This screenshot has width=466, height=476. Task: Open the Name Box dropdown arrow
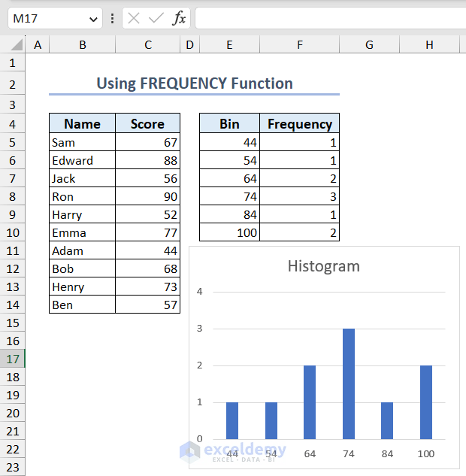click(x=93, y=19)
